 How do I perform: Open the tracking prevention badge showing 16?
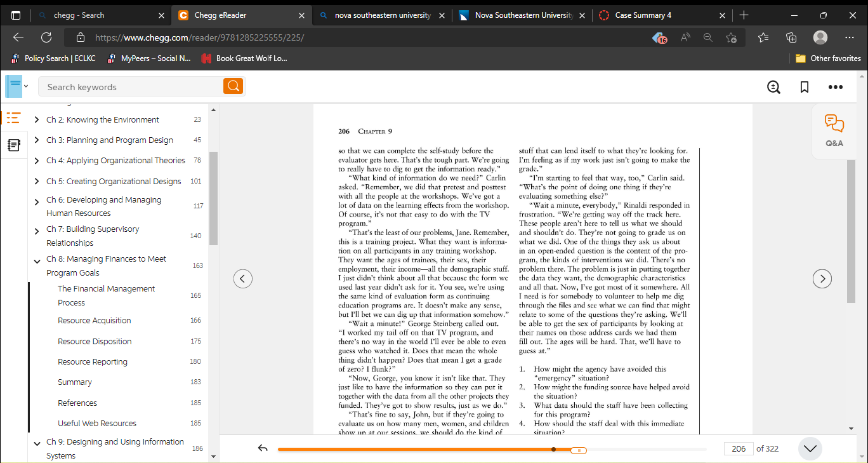click(660, 38)
